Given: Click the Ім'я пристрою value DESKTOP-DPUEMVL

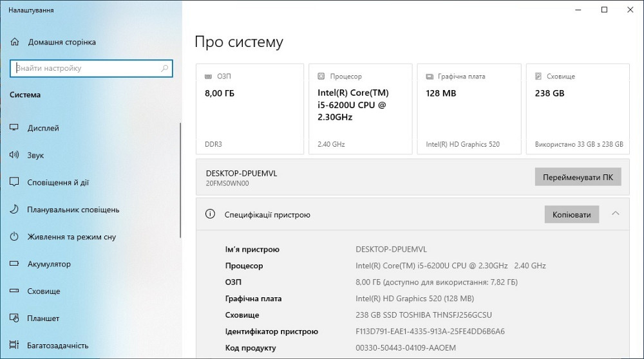Looking at the screenshot, I should click(x=391, y=249).
